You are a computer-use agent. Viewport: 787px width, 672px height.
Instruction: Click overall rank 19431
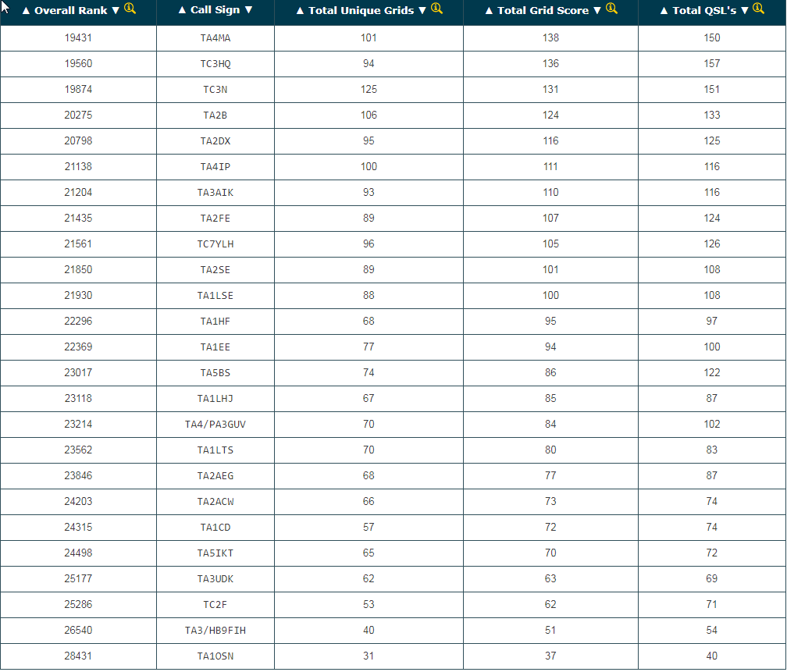click(78, 37)
